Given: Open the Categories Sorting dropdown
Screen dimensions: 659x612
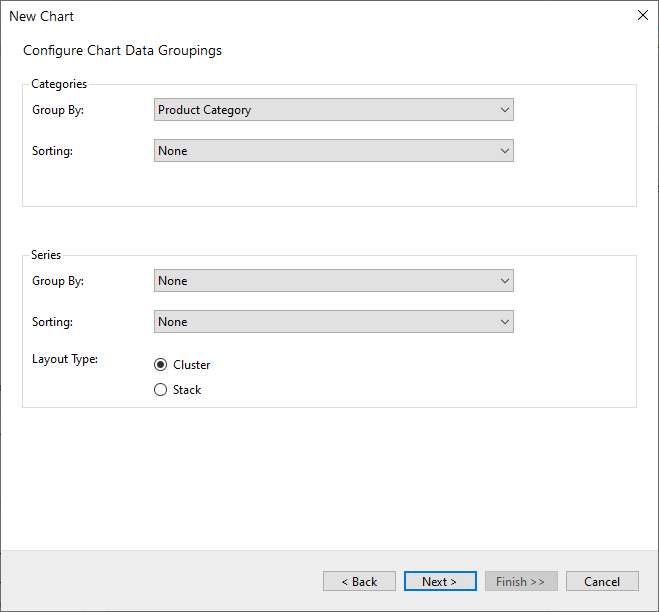Looking at the screenshot, I should coord(334,150).
